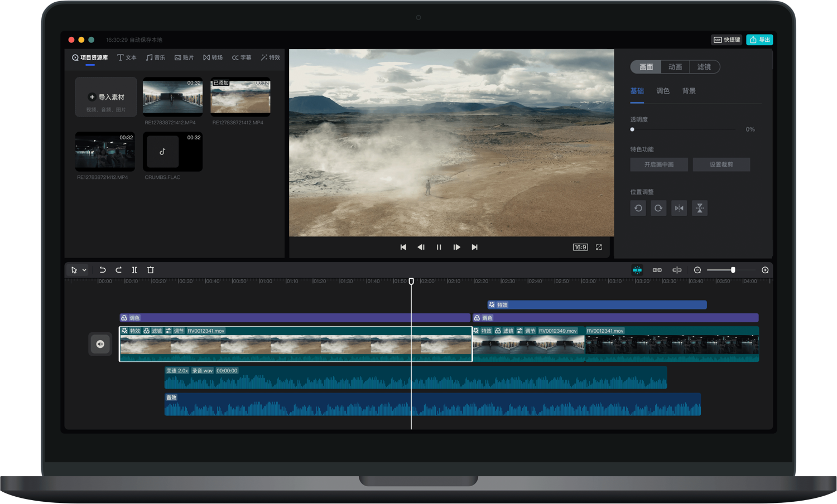Undo the last timeline edit
837x504 pixels.
(103, 270)
